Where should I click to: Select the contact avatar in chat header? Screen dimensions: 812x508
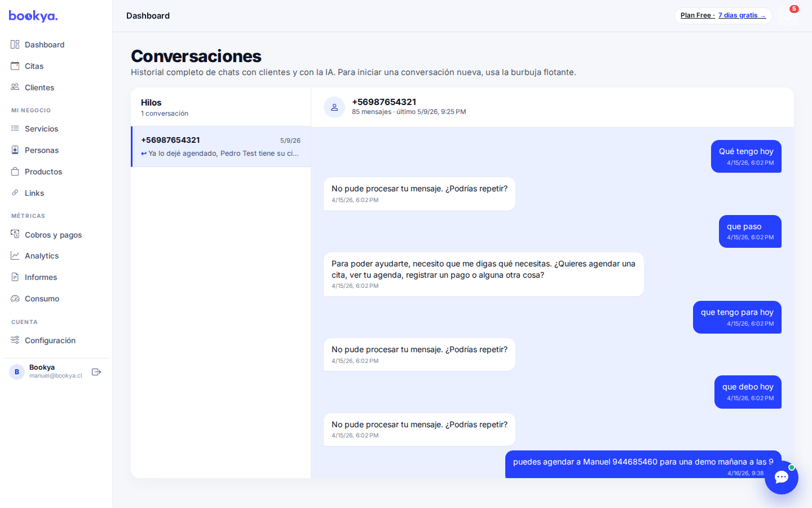(334, 107)
